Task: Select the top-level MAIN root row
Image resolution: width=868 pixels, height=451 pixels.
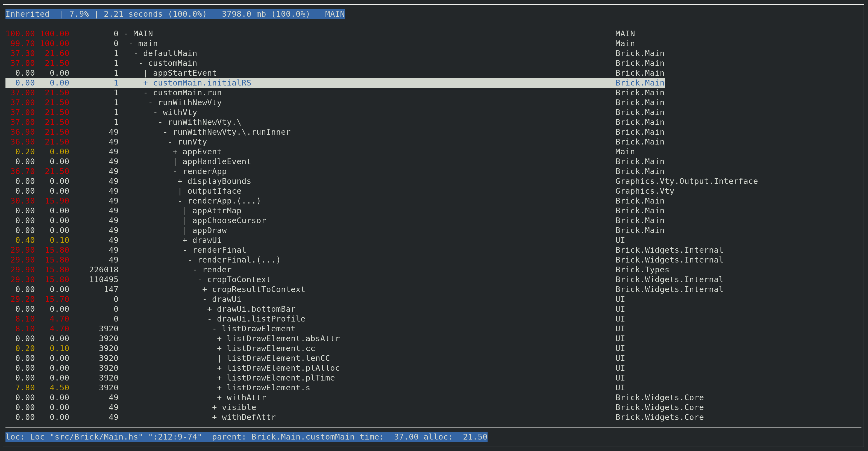Action: coord(143,34)
